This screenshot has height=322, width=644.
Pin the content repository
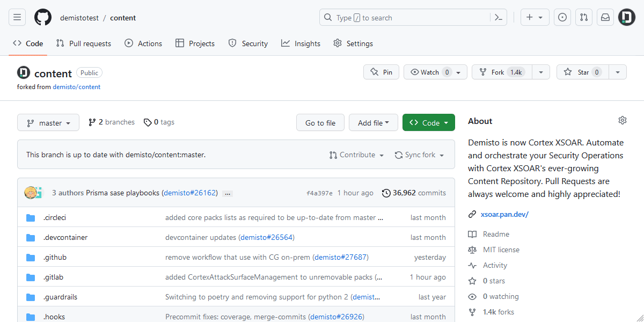(382, 72)
